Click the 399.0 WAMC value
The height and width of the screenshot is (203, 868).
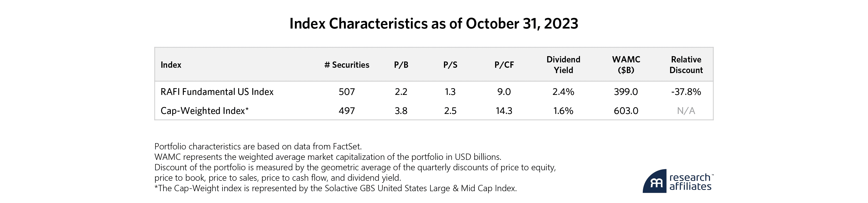click(x=626, y=92)
